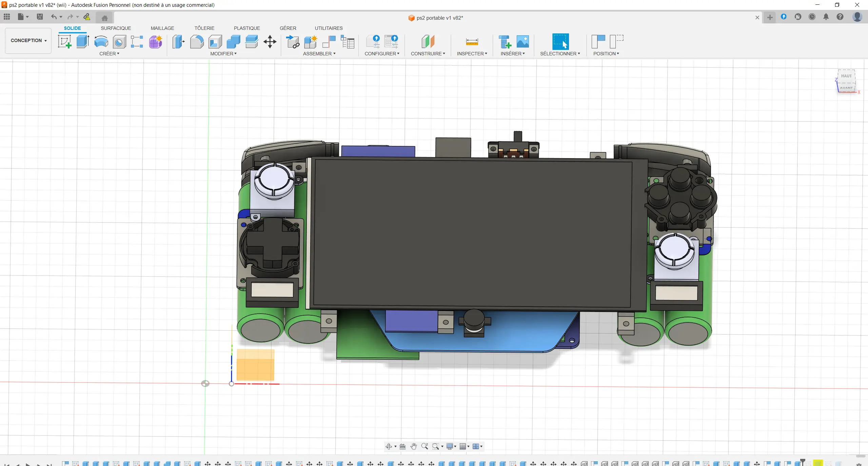Select the Revolve tool
868x466 pixels.
point(101,42)
